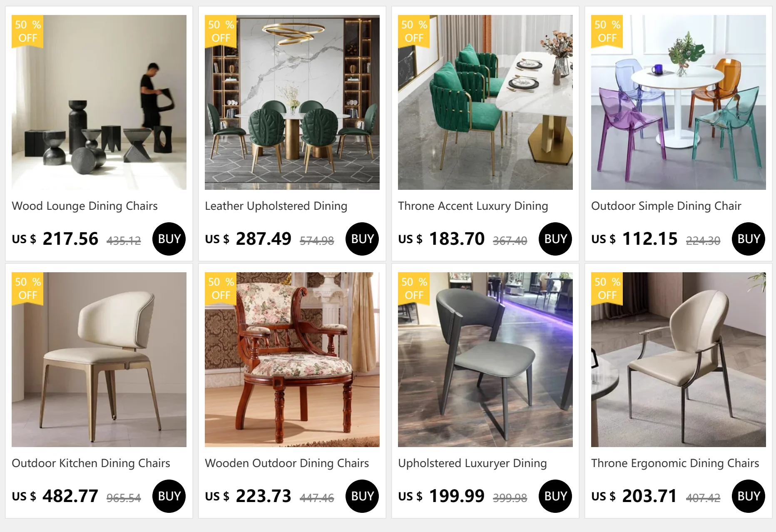The width and height of the screenshot is (776, 532).
Task: Click BUY for Throne Ergonomic Dining Chairs
Action: (x=749, y=496)
